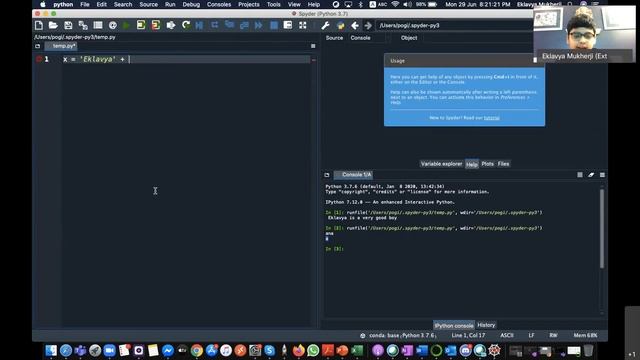Screen dimensions: 640x360
Task: Open the console pane options hamburger menu
Action: (602, 175)
